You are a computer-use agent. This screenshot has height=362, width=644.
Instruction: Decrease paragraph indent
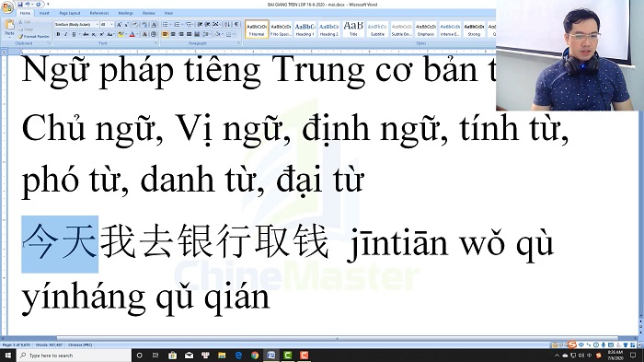[200, 24]
